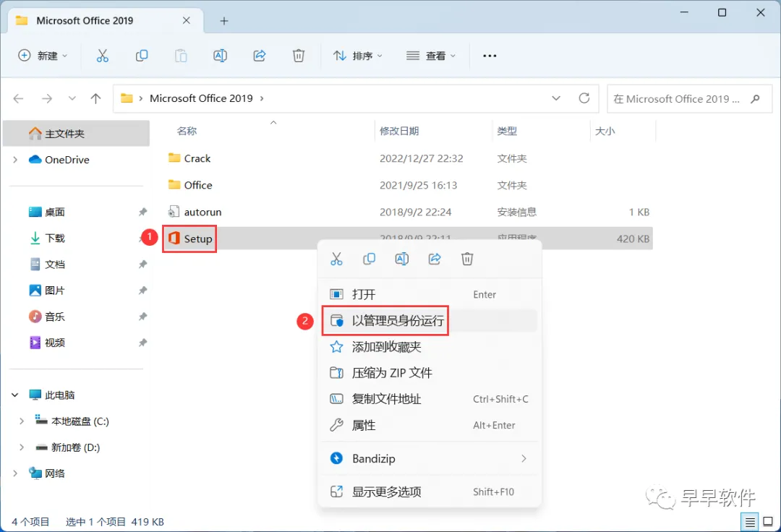
Task: Expand the 网络 tree node
Action: (15, 473)
